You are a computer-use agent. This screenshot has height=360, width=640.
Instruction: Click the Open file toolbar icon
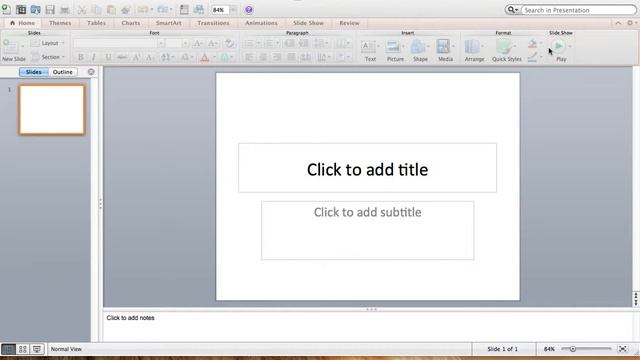36,9
